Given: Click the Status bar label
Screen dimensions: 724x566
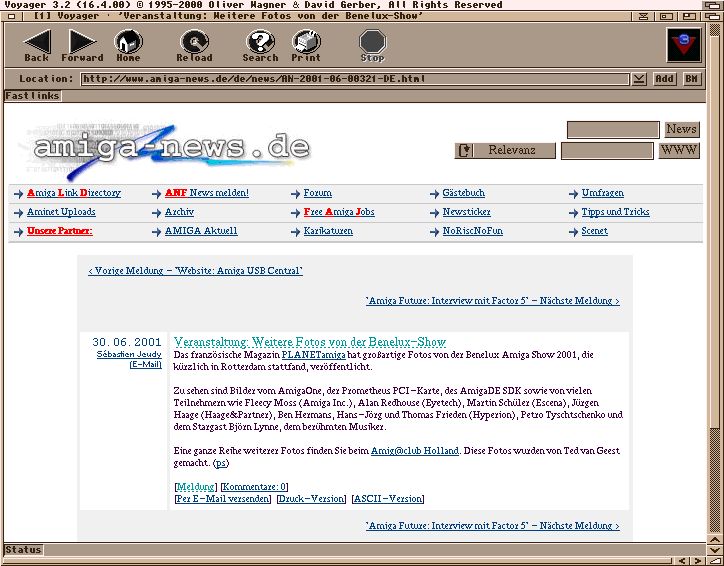Looking at the screenshot, I should [x=23, y=549].
